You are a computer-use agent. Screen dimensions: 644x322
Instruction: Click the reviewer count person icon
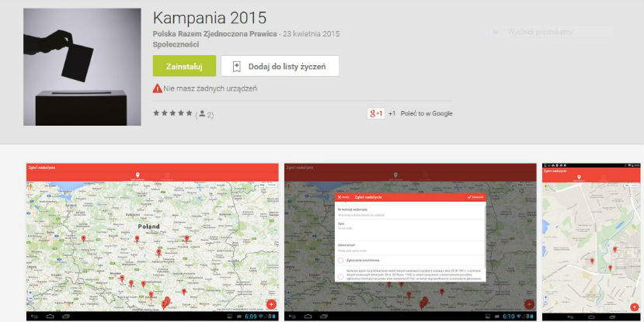202,114
